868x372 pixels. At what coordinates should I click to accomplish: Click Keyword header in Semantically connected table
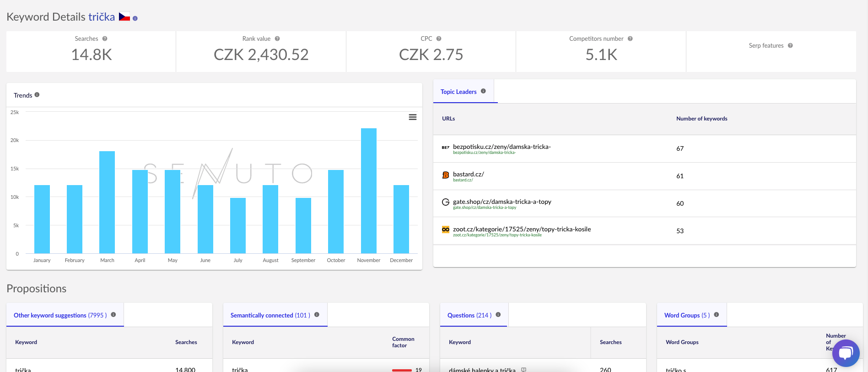click(x=243, y=342)
